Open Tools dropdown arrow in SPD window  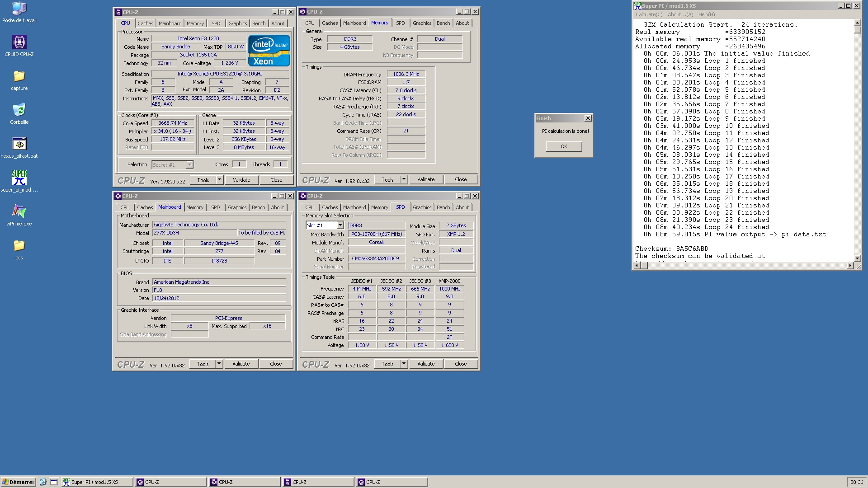(x=404, y=364)
